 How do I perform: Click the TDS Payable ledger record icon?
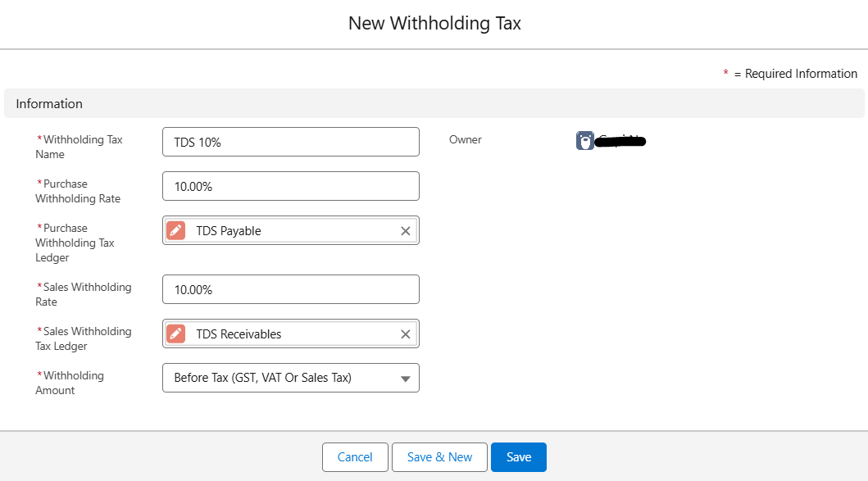pos(175,231)
